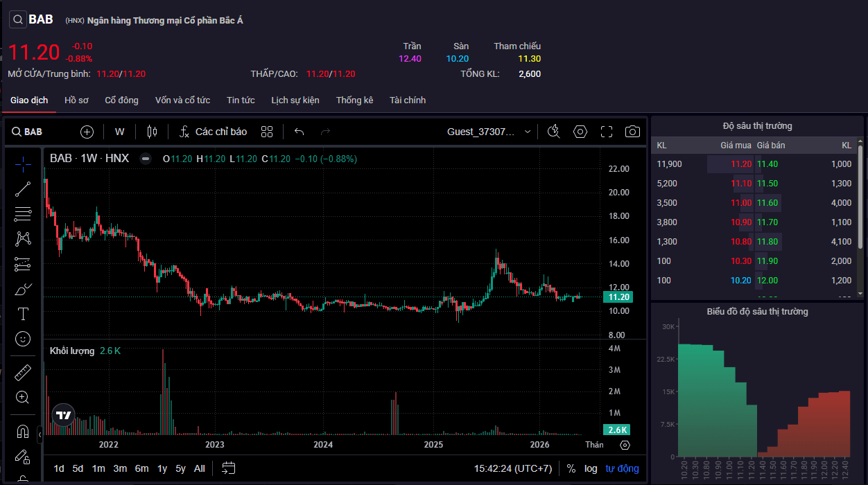Select the ruler measure tool

(x=23, y=372)
